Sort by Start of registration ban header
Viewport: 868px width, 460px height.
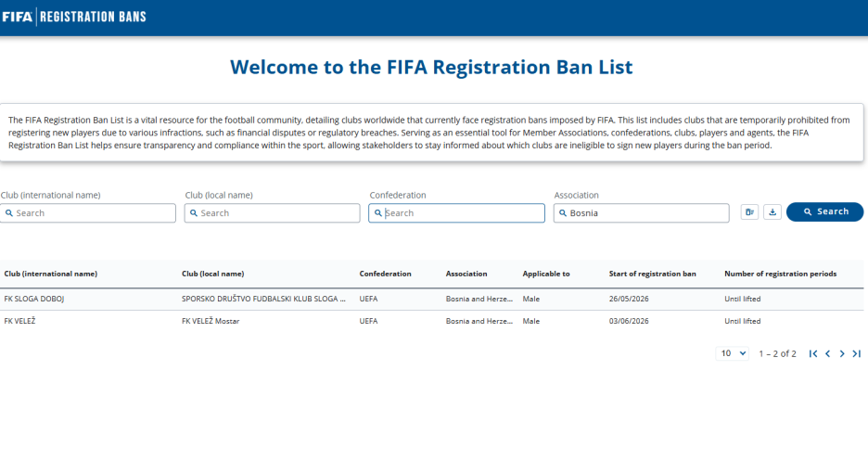coord(652,274)
